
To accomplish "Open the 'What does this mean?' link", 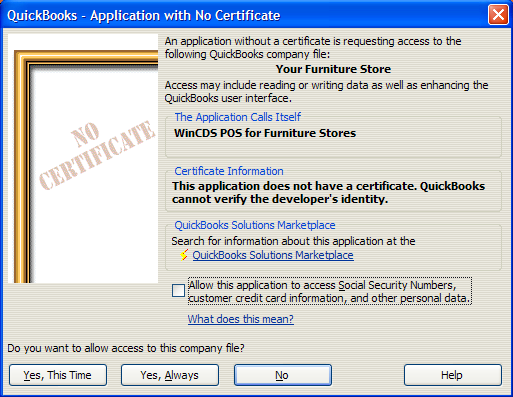I will pos(240,319).
